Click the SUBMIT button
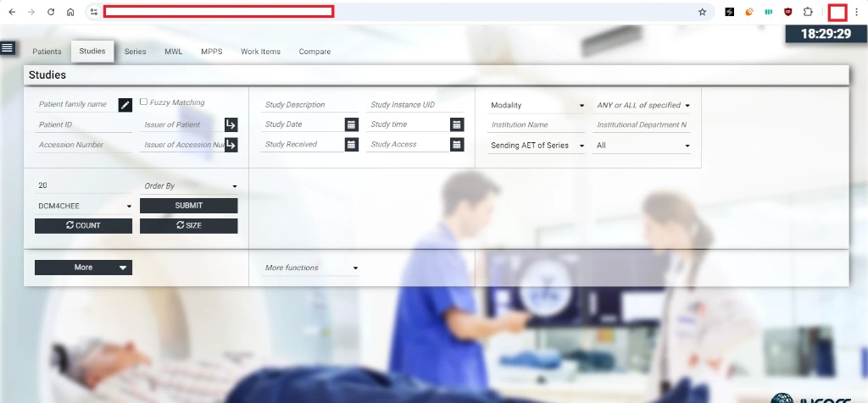The image size is (868, 403). pyautogui.click(x=189, y=206)
